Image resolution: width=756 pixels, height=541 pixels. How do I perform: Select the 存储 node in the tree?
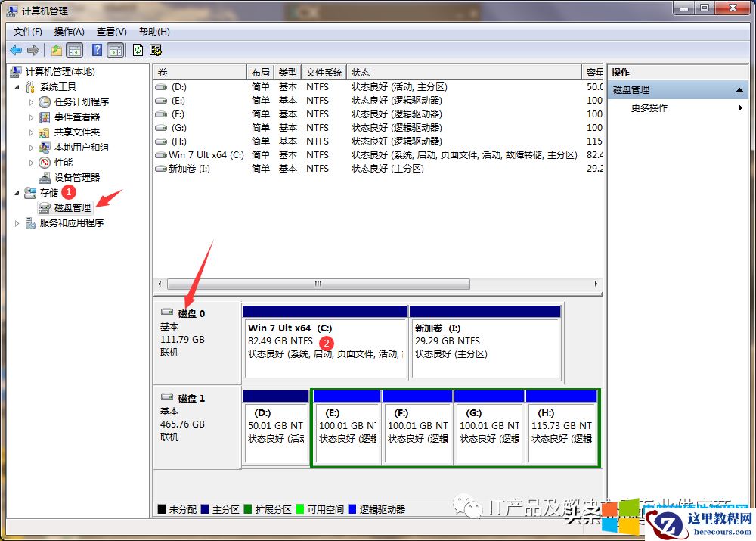[49, 192]
